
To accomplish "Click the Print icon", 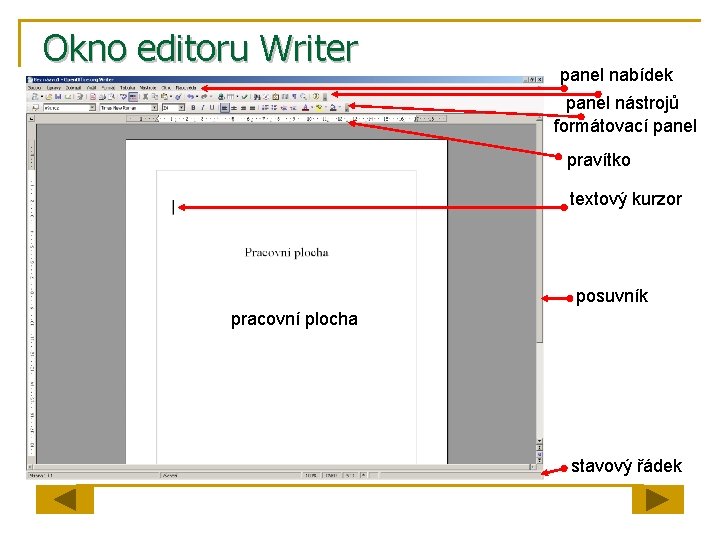I will pos(102,97).
